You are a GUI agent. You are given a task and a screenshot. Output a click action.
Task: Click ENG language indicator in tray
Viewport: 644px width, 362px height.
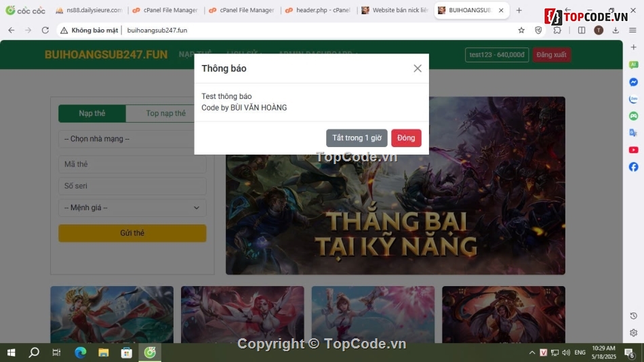point(580,353)
